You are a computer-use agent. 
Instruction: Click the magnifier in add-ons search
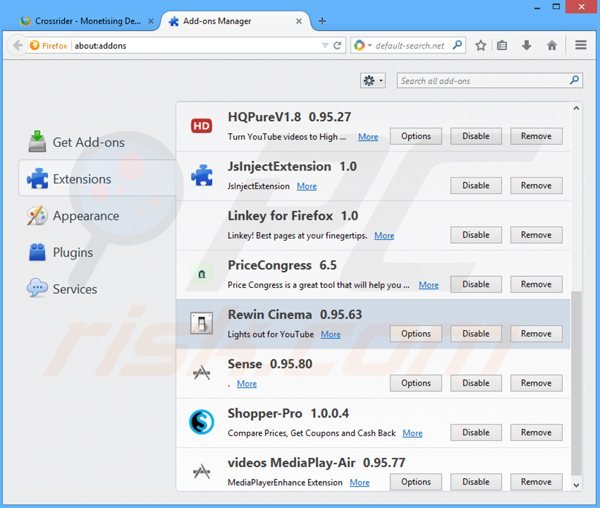click(574, 80)
